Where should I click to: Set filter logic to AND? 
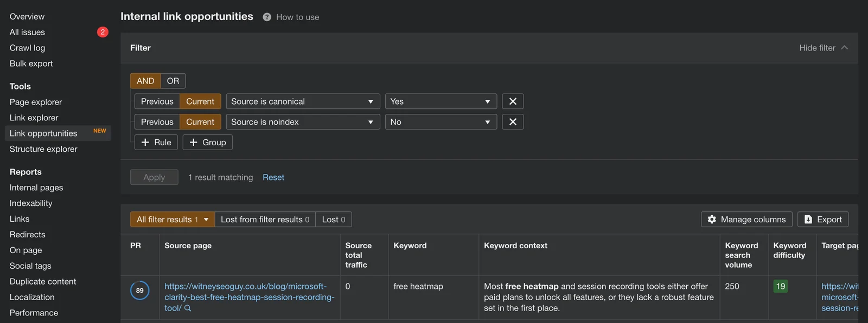(x=145, y=81)
